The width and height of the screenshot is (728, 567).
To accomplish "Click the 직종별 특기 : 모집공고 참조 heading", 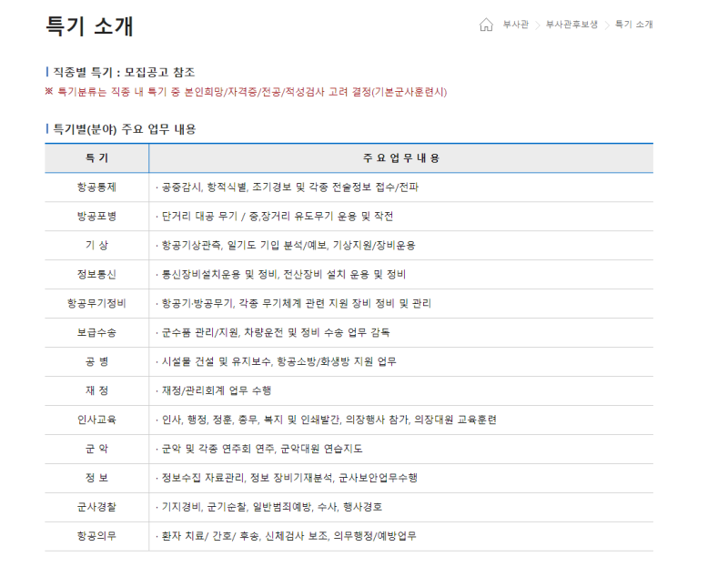I will tap(122, 72).
